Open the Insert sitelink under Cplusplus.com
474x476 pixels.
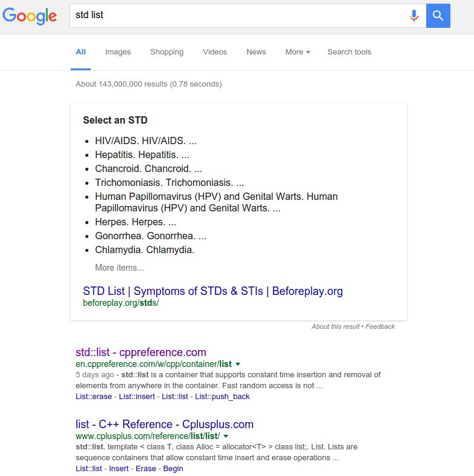119,468
